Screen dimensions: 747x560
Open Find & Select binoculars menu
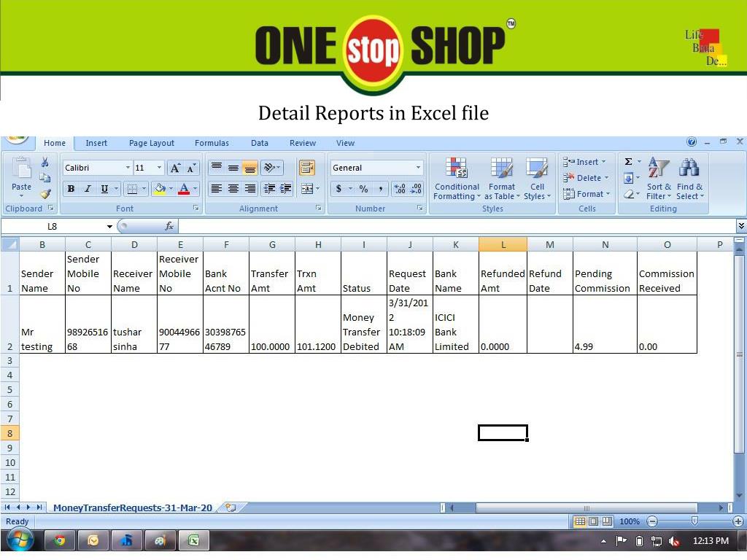tap(689, 179)
